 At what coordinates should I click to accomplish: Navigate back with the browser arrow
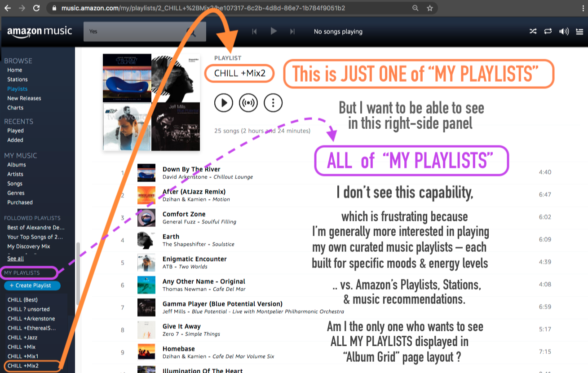click(7, 8)
